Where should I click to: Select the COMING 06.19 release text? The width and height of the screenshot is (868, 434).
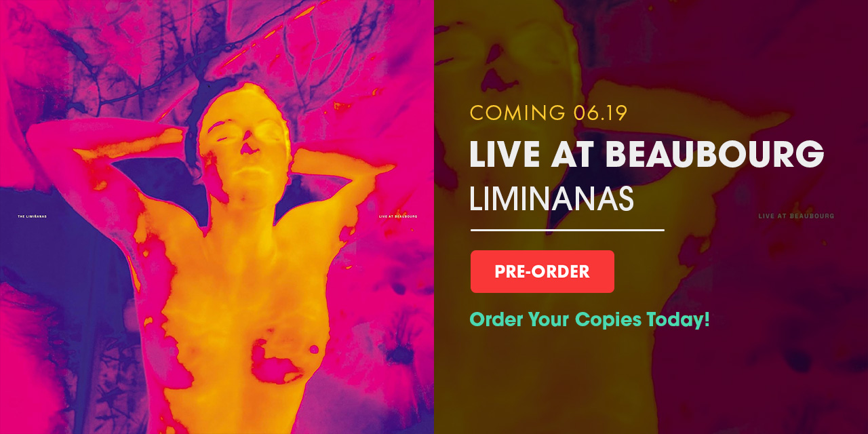tap(549, 113)
